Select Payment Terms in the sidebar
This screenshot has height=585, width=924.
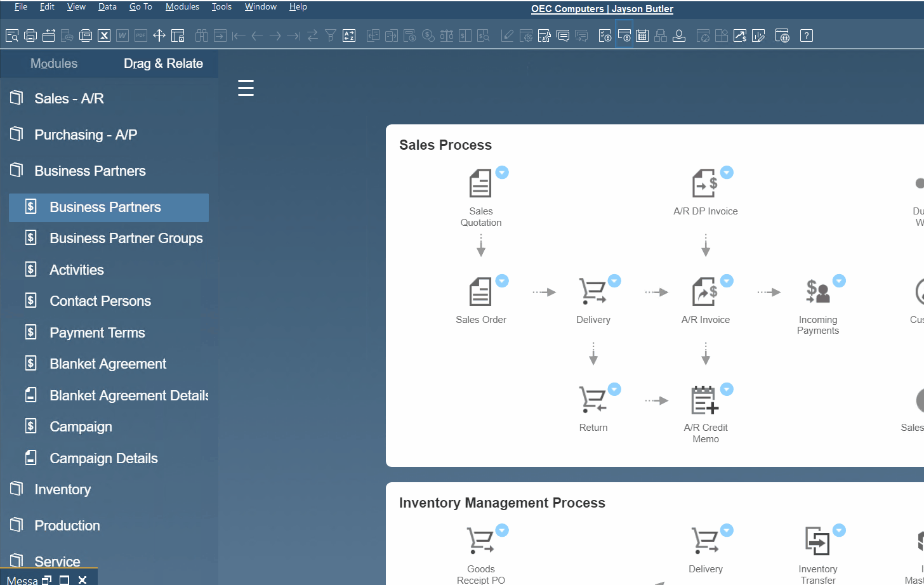coord(97,332)
